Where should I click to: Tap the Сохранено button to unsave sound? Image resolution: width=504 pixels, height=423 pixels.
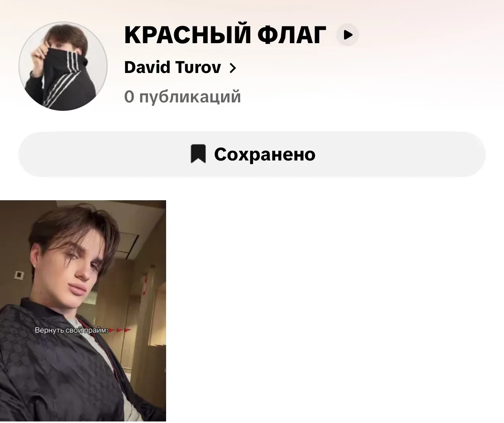[x=252, y=154]
